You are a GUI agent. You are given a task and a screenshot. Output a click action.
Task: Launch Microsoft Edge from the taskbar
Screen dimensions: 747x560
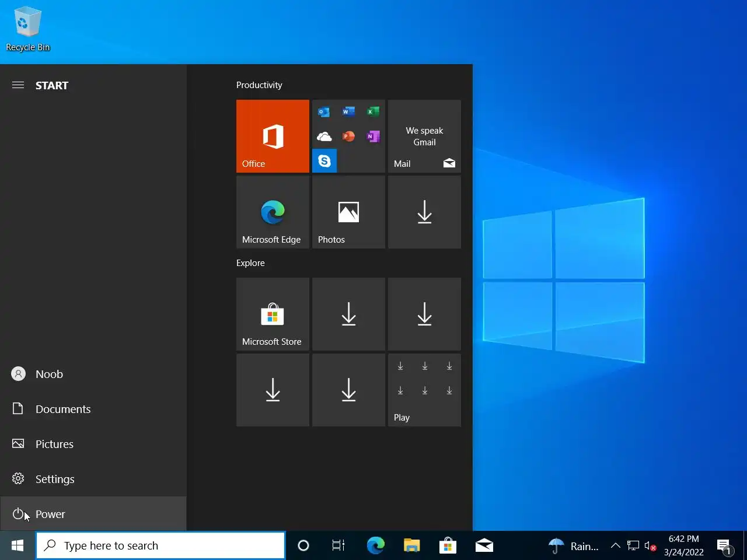[375, 545]
